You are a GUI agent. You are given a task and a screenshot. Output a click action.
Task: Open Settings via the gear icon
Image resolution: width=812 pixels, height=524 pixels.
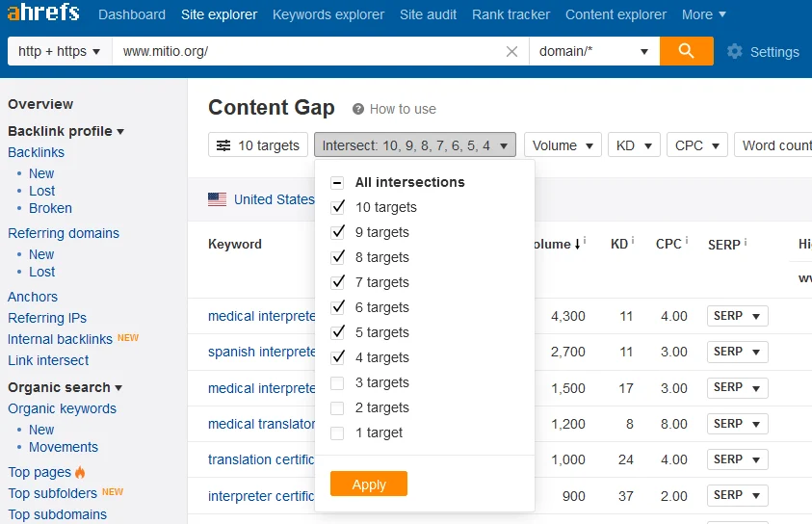[x=734, y=51]
